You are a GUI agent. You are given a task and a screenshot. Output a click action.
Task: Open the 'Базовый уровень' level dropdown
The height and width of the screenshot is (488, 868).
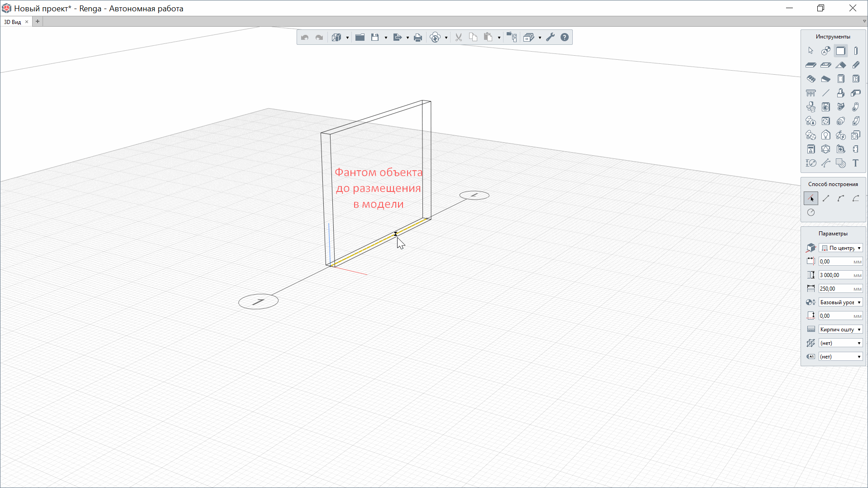(840, 302)
